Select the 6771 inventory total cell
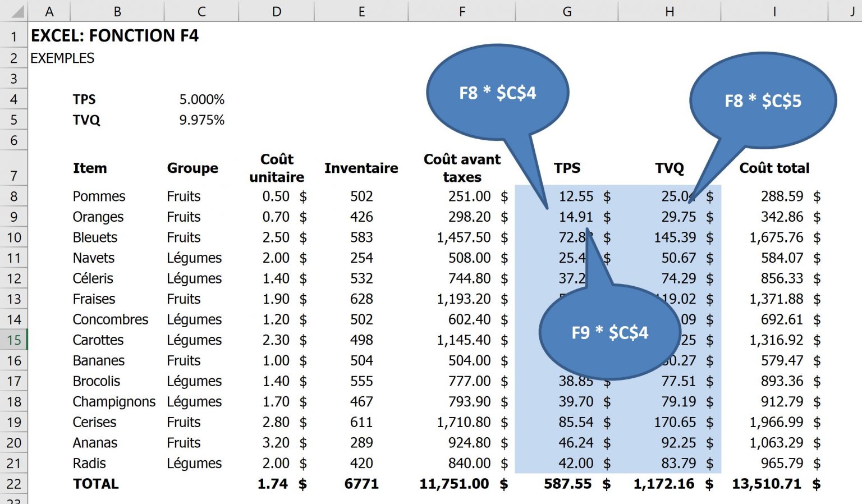Screen dimensions: 862x504 (361, 484)
